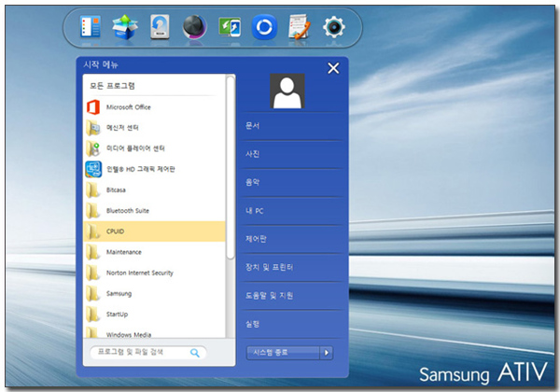The width and height of the screenshot is (560, 392).
Task: Expand the Bluetooth Suite folder
Action: (128, 211)
